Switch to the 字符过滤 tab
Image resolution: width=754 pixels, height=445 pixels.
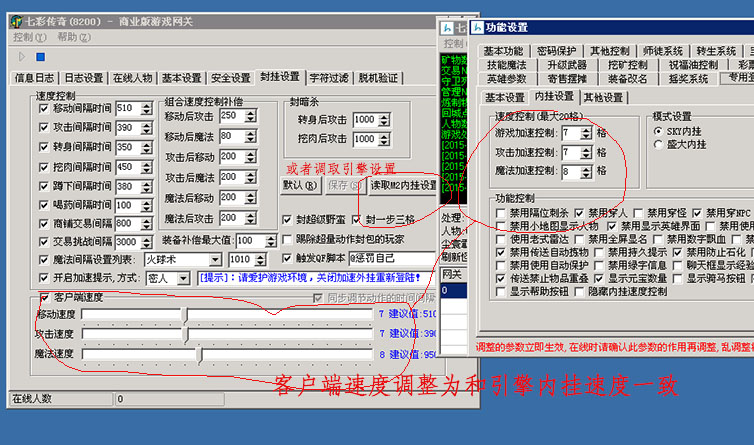329,78
